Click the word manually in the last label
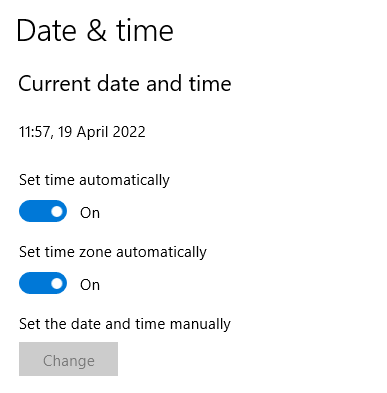The image size is (387, 393). [200, 325]
